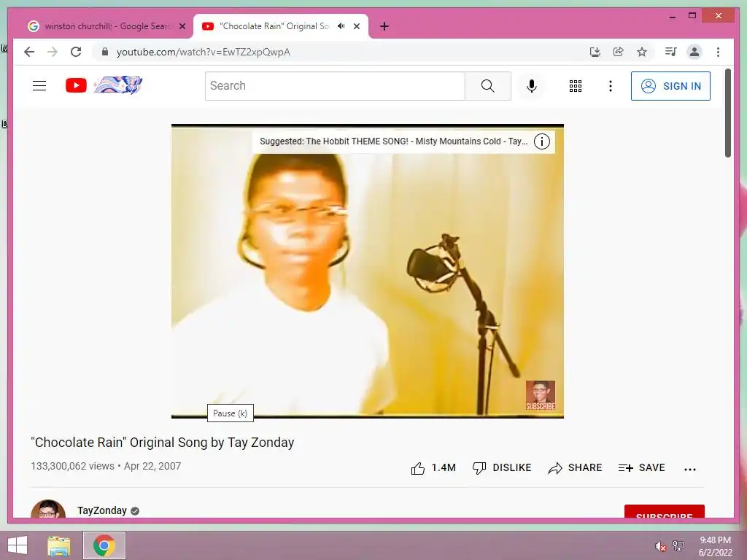The height and width of the screenshot is (560, 747).
Task: Click the video title text
Action: click(163, 443)
